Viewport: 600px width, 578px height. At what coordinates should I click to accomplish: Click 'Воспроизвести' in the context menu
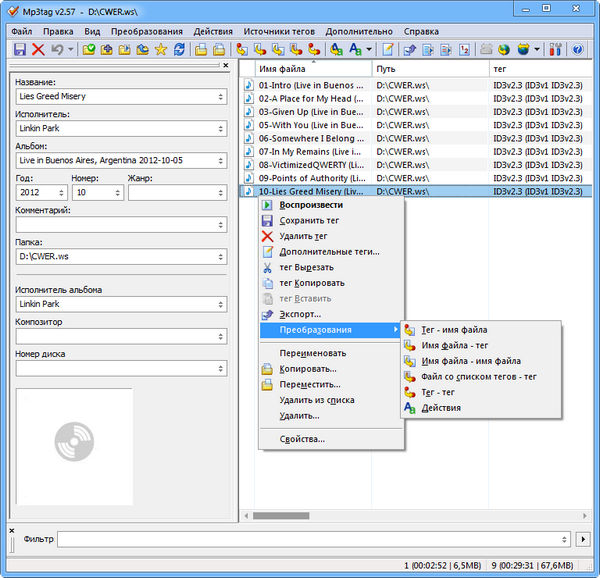click(311, 205)
